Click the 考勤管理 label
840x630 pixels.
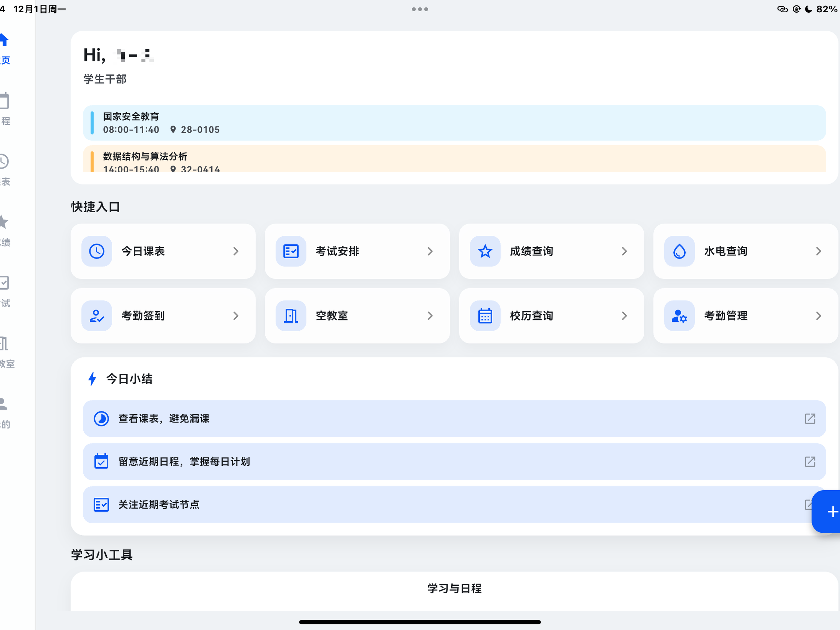point(726,316)
